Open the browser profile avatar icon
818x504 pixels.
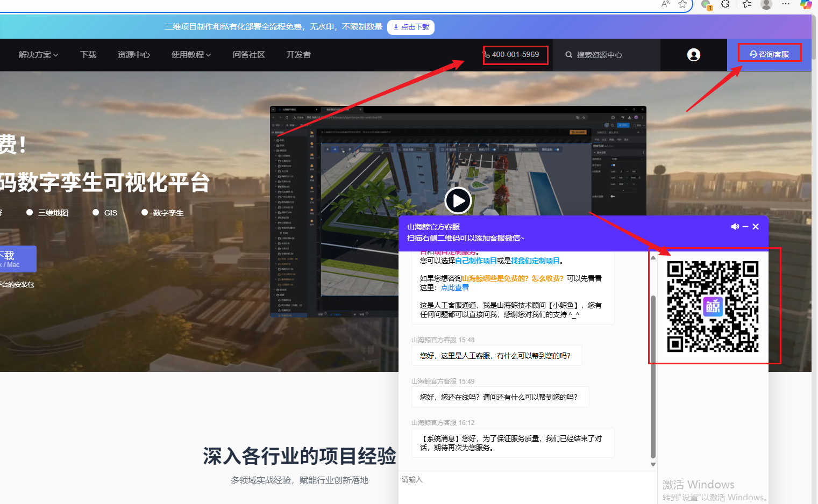(x=766, y=4)
